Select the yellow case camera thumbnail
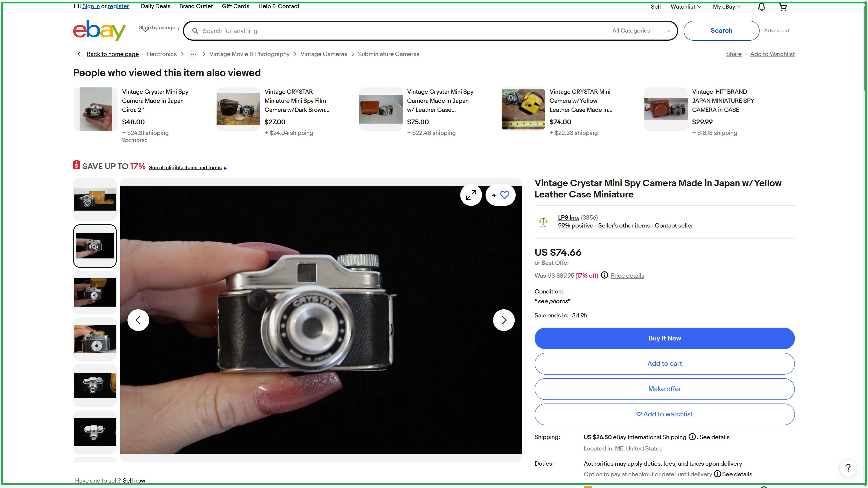Image resolution: width=868 pixels, height=488 pixels. [x=95, y=199]
